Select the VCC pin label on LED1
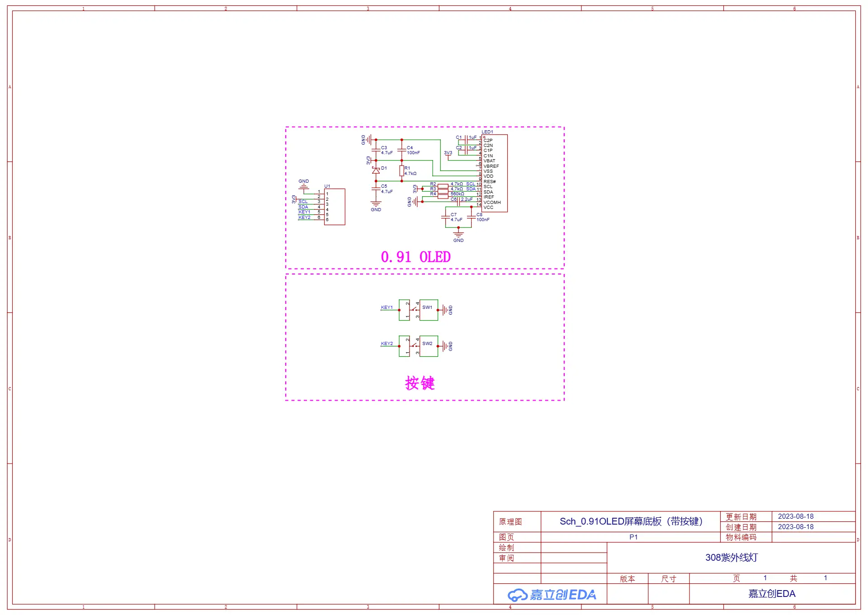Screen dimensions: 868x615 488,208
